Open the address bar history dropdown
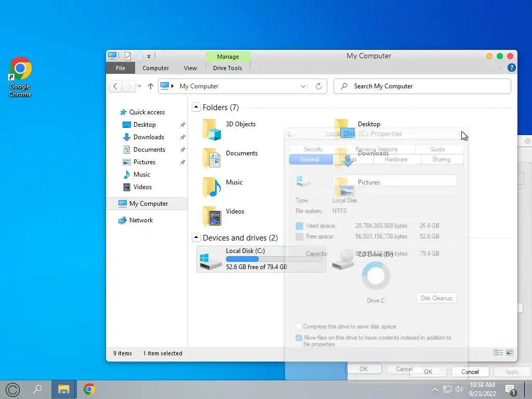This screenshot has height=399, width=532. pos(303,86)
